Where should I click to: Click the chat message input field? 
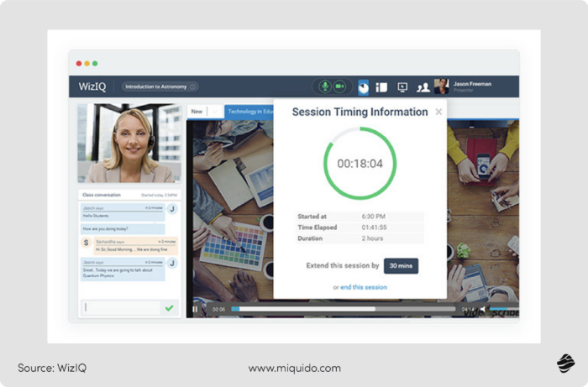click(121, 307)
